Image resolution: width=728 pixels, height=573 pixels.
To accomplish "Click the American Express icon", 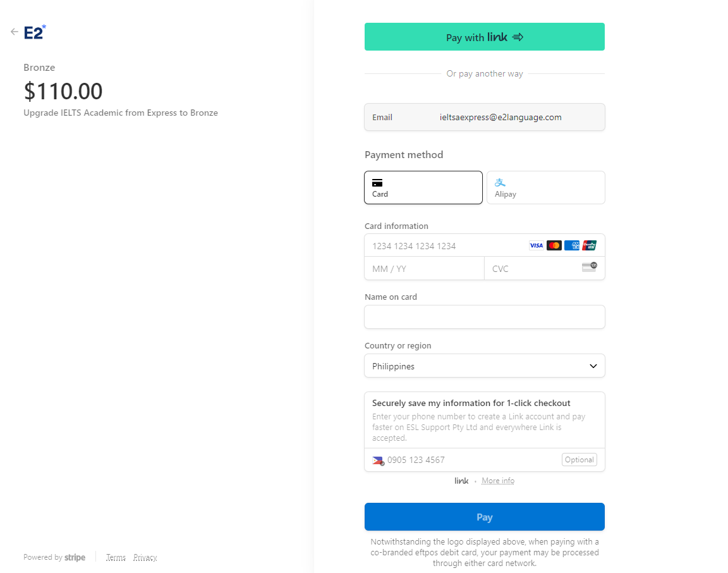I will [572, 245].
